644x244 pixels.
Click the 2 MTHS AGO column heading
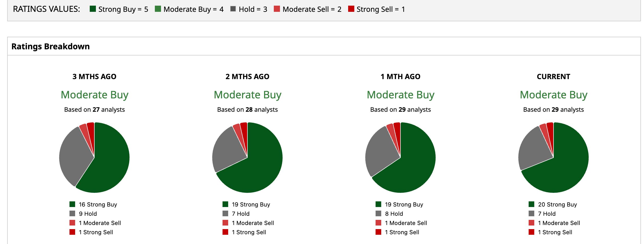247,77
